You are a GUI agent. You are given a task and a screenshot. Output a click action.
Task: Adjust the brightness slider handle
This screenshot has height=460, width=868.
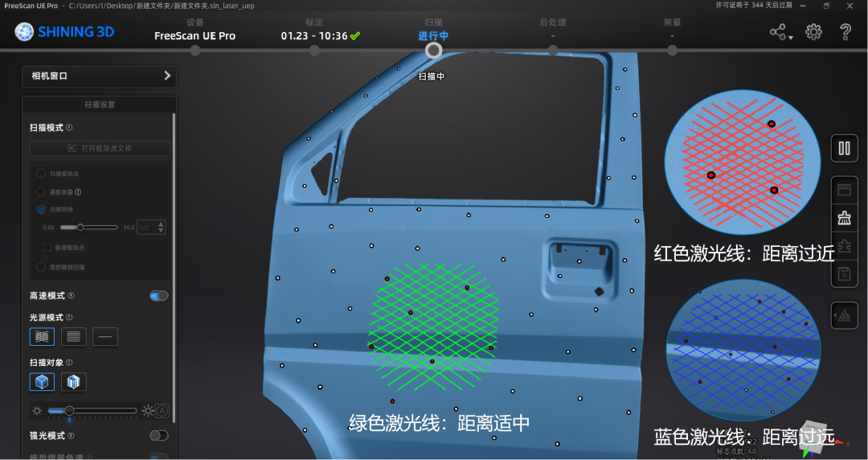point(69,411)
